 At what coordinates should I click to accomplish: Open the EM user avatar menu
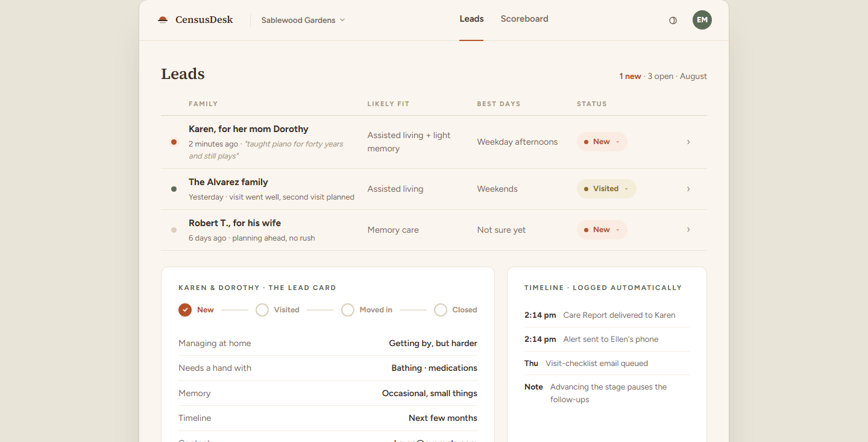pyautogui.click(x=702, y=20)
